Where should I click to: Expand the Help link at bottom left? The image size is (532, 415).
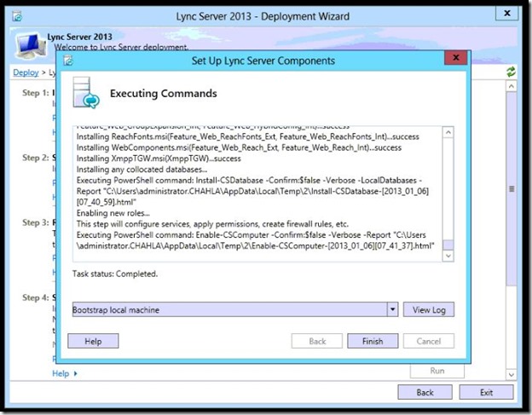(x=65, y=373)
